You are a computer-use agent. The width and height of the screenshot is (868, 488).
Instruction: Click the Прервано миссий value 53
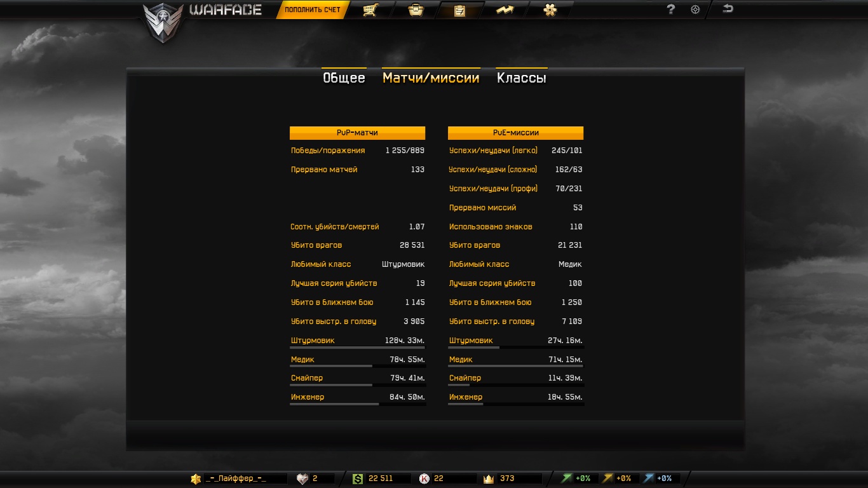click(x=578, y=208)
